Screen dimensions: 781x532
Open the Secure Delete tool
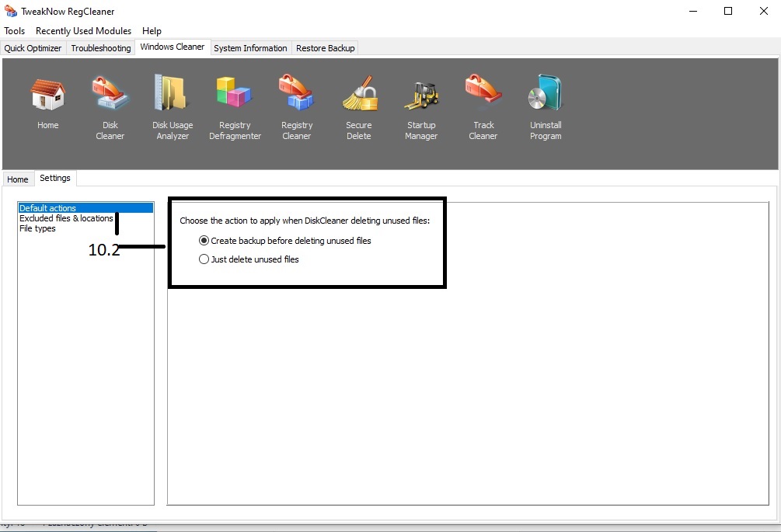coord(359,107)
